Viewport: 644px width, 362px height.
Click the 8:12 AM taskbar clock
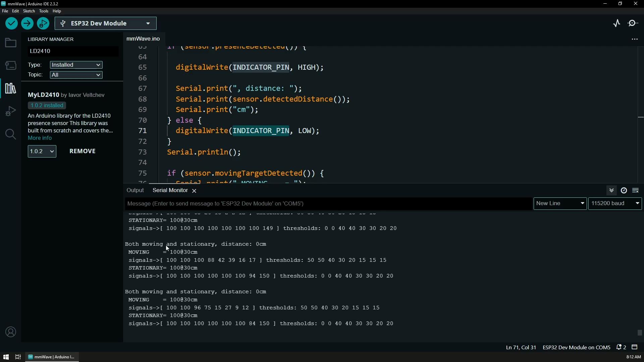(x=634, y=357)
